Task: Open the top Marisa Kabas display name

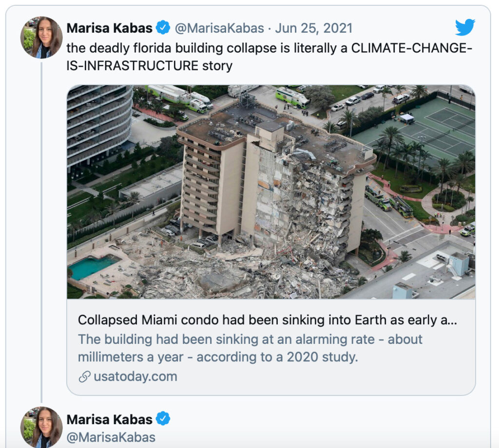Action: (109, 28)
